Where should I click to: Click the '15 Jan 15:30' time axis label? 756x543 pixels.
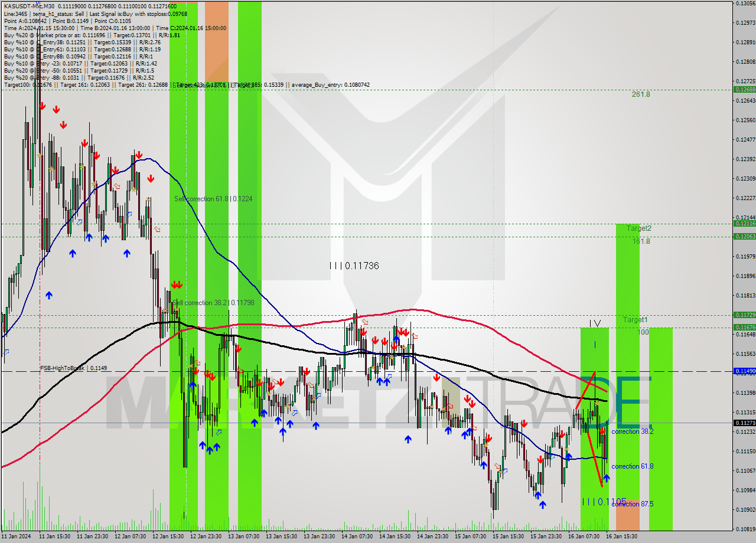click(x=509, y=537)
